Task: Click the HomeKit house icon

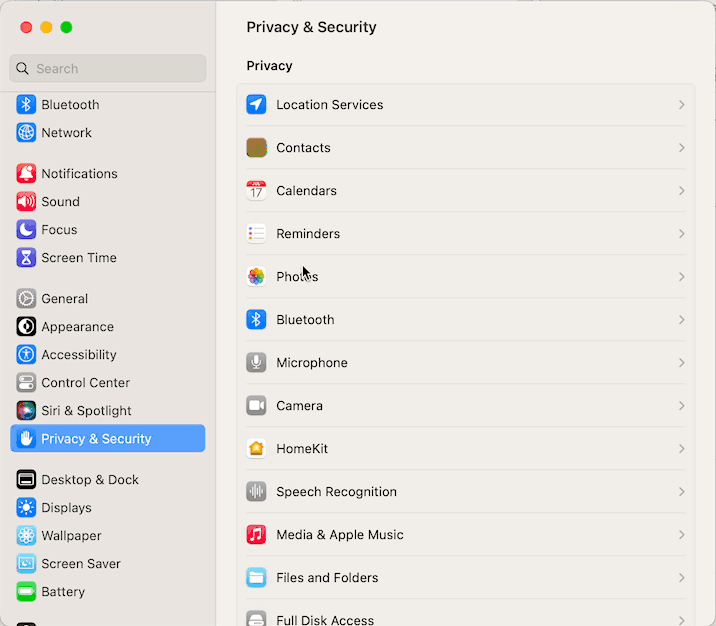Action: point(256,449)
